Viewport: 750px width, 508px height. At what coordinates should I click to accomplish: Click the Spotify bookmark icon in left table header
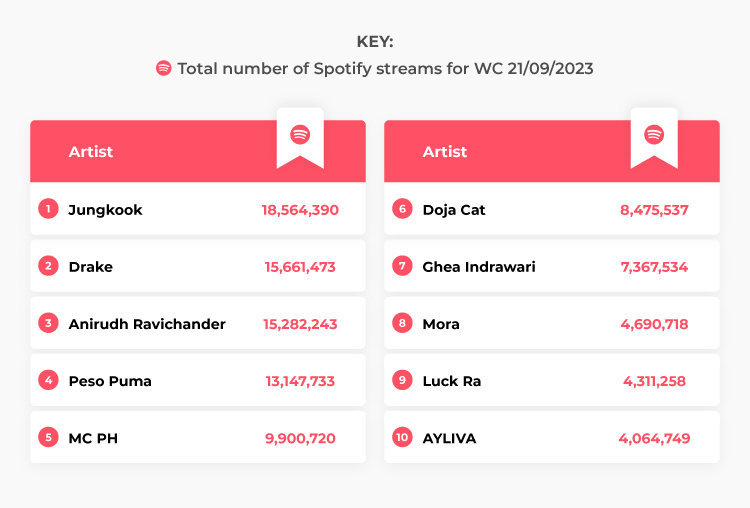(300, 134)
